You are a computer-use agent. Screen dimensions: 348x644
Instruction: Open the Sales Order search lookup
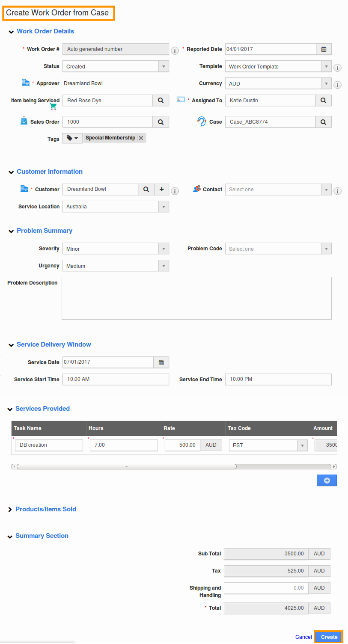pos(161,122)
